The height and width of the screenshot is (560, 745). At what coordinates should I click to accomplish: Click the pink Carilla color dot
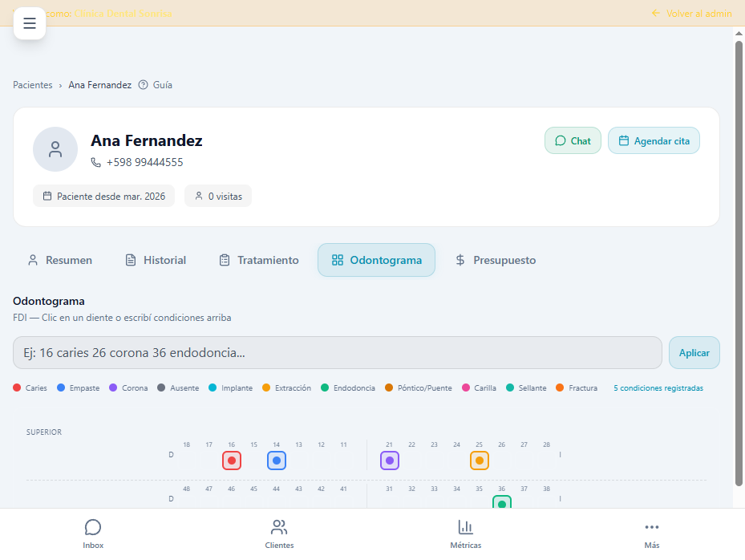(x=465, y=388)
